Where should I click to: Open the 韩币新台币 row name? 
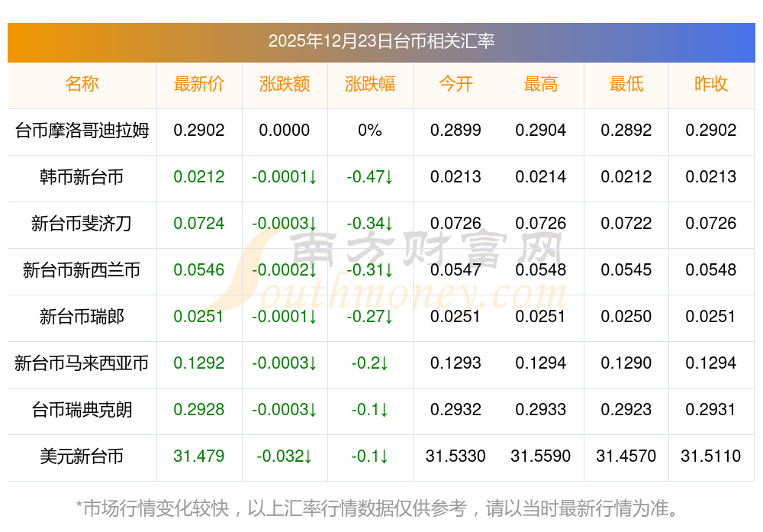(82, 177)
